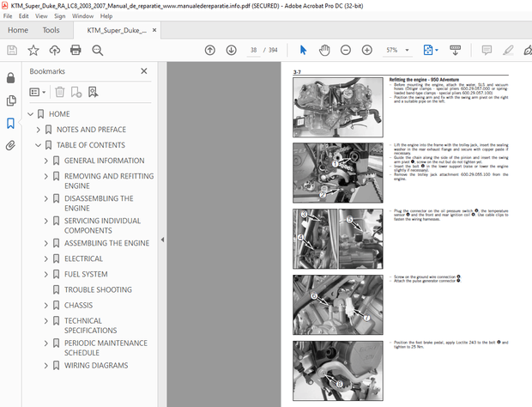Click find current bookmark icon
532x407 pixels.
[93, 92]
